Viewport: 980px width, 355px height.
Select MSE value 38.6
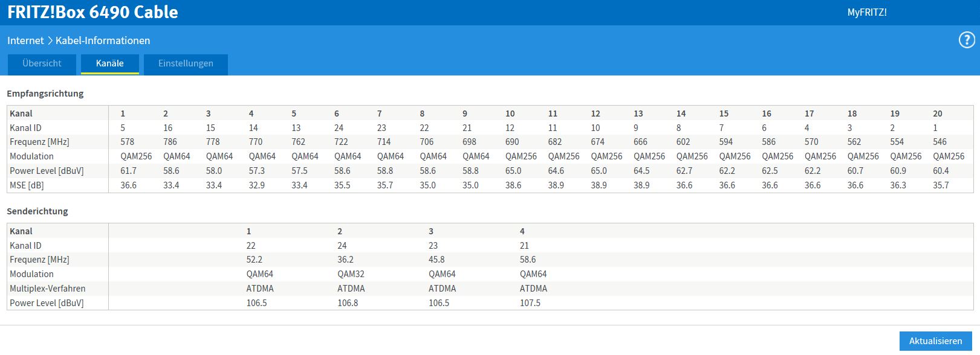pyautogui.click(x=513, y=185)
